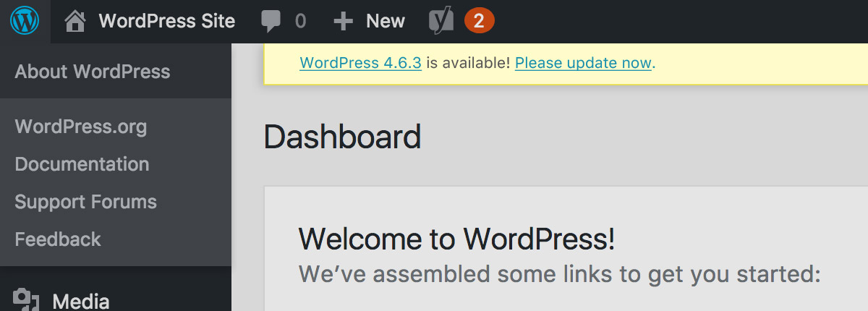Open WordPress.org menu entry

point(81,127)
